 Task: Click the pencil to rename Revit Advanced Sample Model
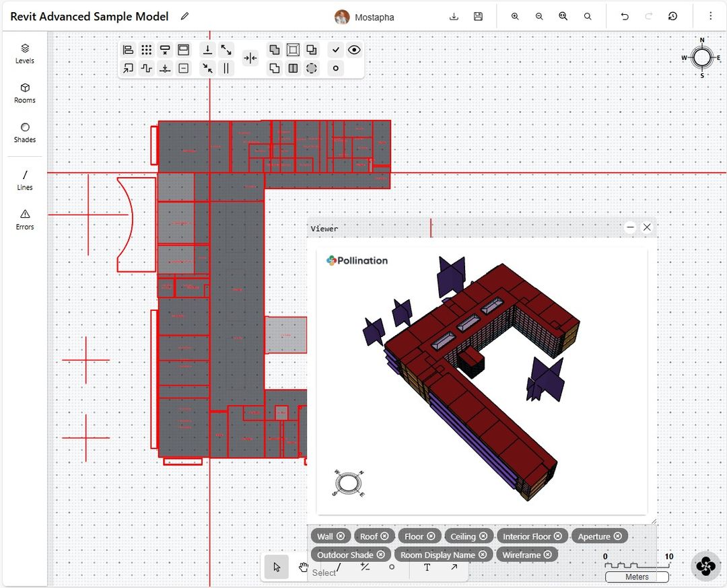pos(184,16)
